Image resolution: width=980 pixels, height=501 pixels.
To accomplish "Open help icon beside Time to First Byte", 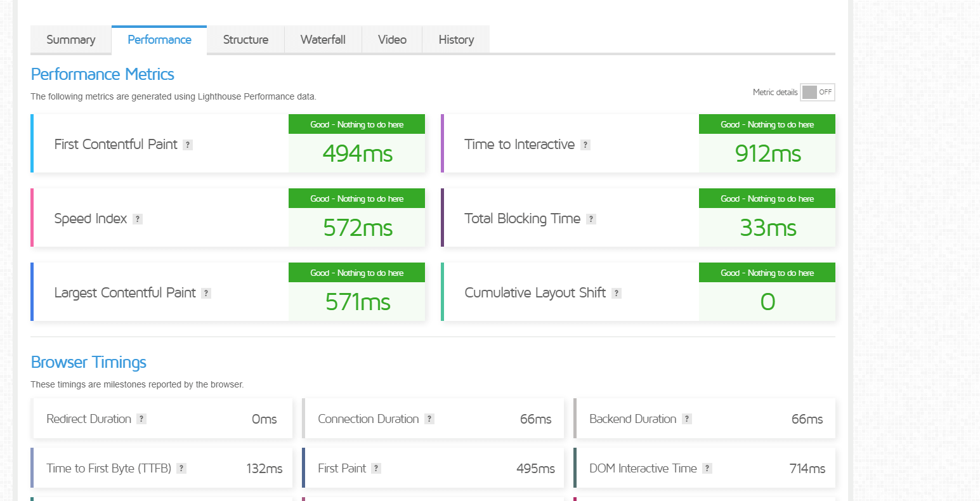I will (181, 468).
